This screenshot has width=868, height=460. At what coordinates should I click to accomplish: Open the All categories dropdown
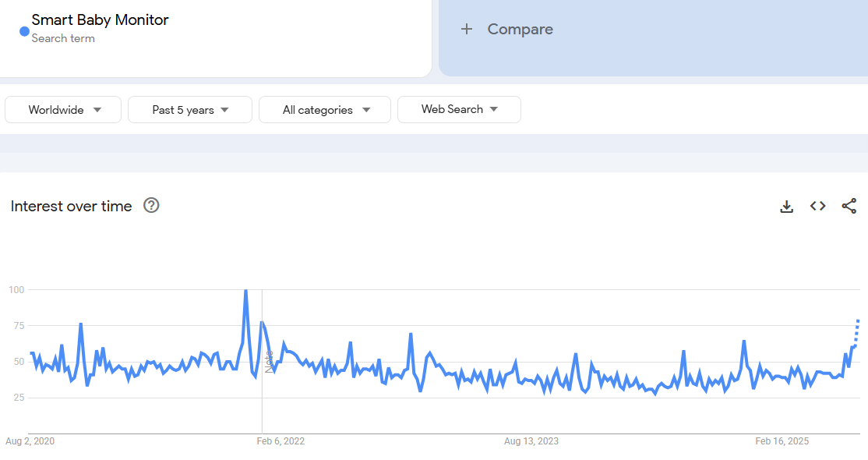(325, 110)
